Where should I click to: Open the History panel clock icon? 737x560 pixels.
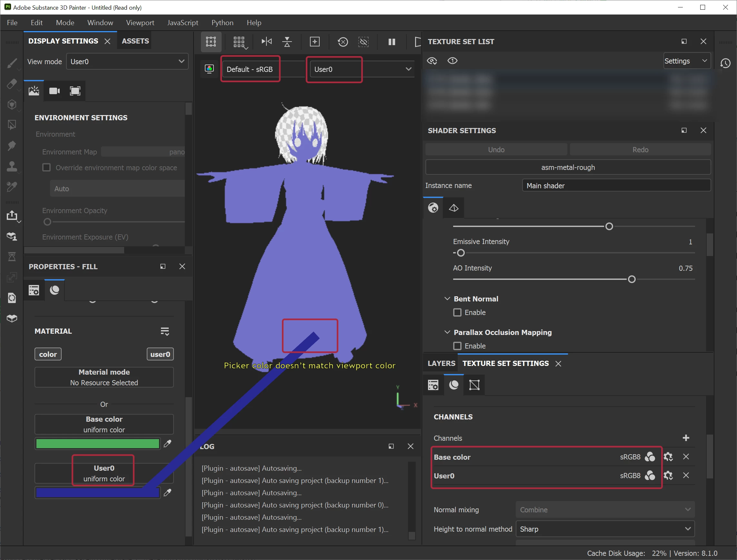coord(725,63)
